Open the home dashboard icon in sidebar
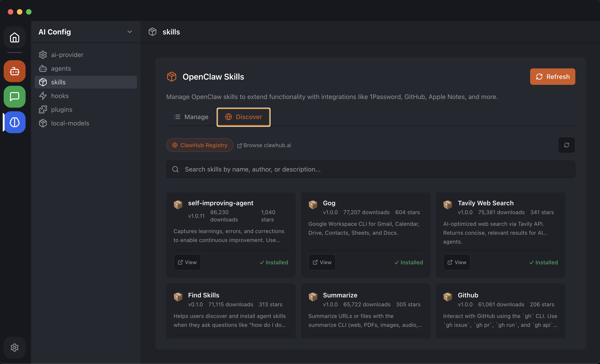600x364 pixels. coord(14,37)
